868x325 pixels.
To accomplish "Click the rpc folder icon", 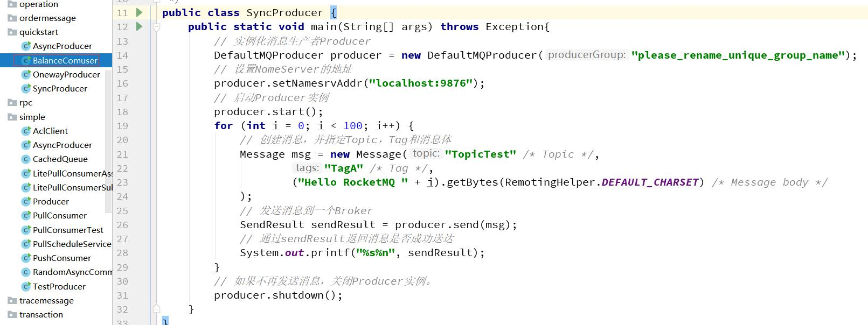I will click(x=12, y=103).
